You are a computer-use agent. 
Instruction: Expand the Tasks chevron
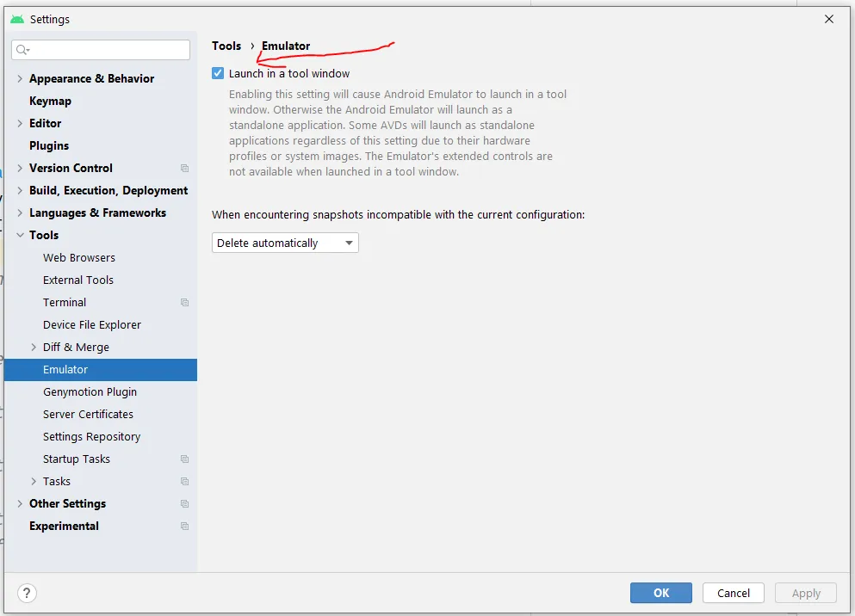pos(34,482)
